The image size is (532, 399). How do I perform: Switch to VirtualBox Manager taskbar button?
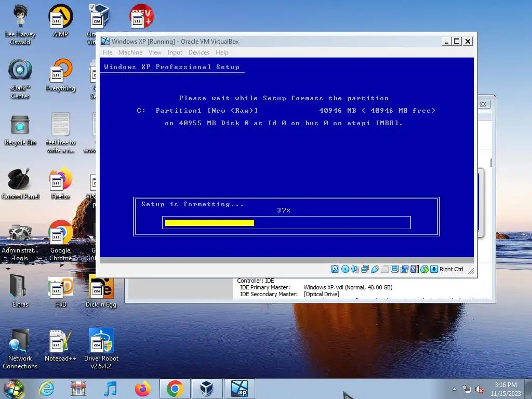207,389
